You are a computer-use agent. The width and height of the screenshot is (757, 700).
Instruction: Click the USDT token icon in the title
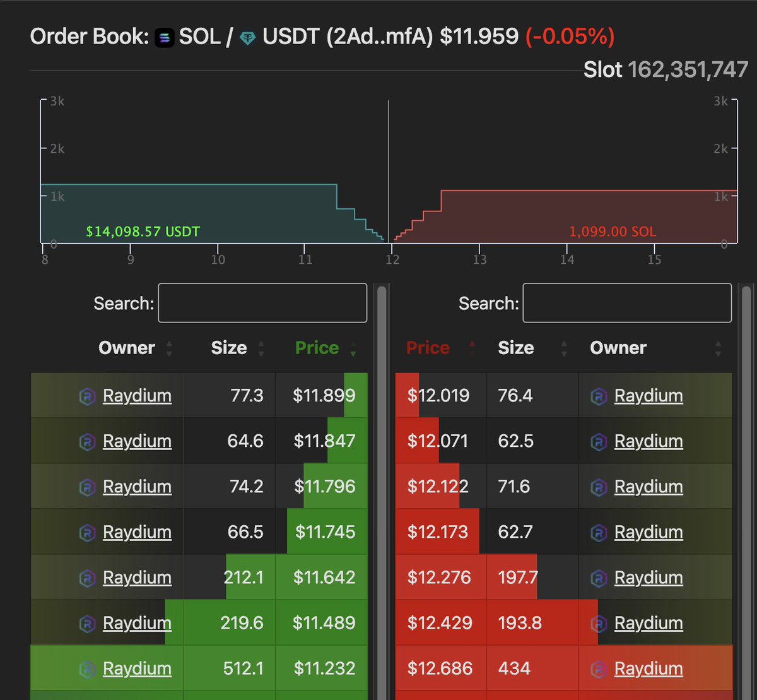click(x=248, y=39)
